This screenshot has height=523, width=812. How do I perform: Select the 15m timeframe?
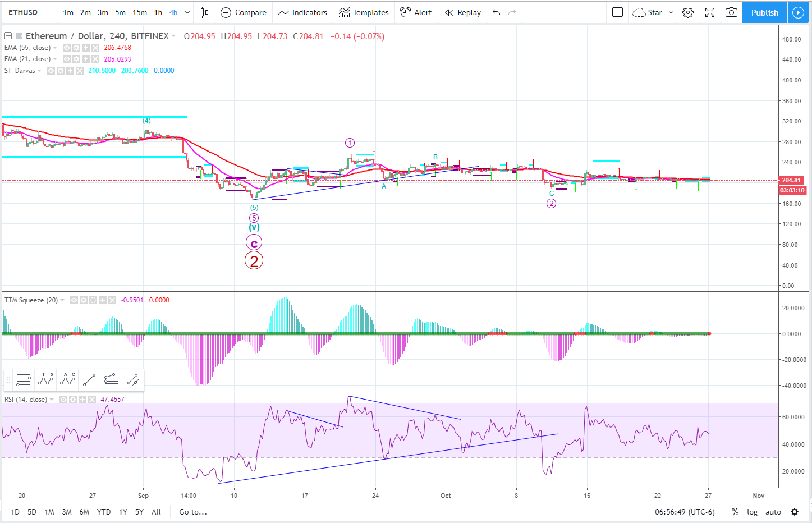(140, 12)
